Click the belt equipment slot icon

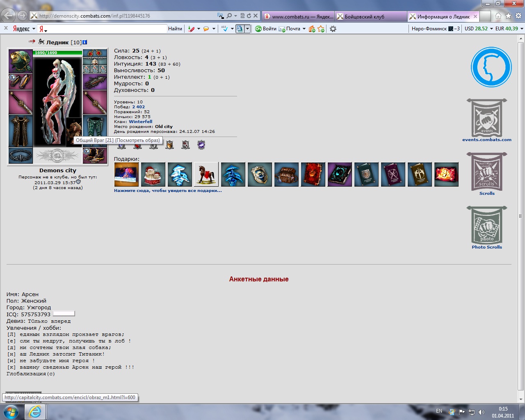click(x=21, y=156)
